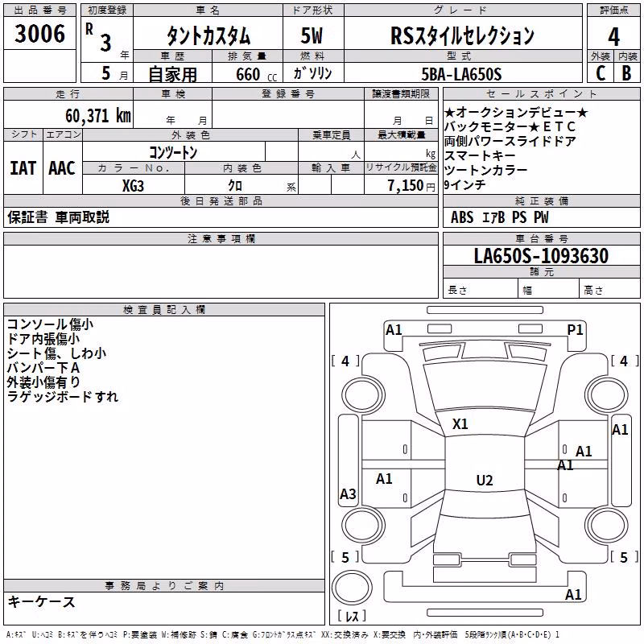This screenshot has width=644, height=644.
Task: Click the 長さ dimension cell
Action: tap(480, 288)
